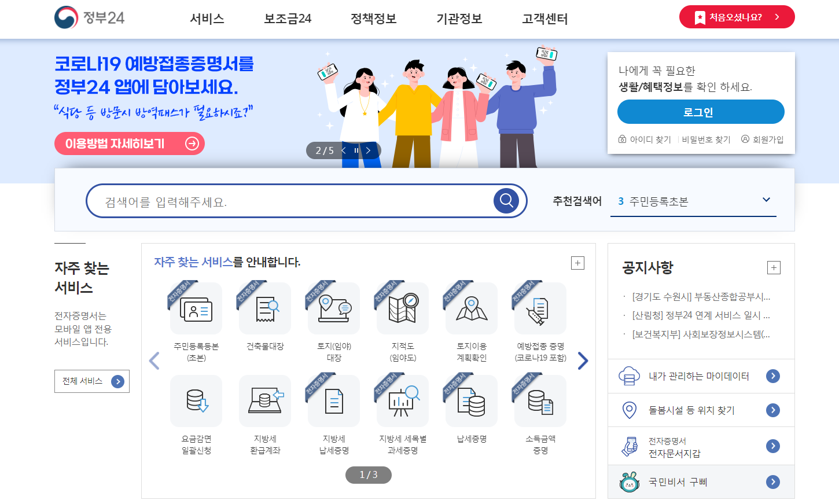This screenshot has width=839, height=504.
Task: Open the 건축물대장 service icon
Action: pyautogui.click(x=265, y=308)
